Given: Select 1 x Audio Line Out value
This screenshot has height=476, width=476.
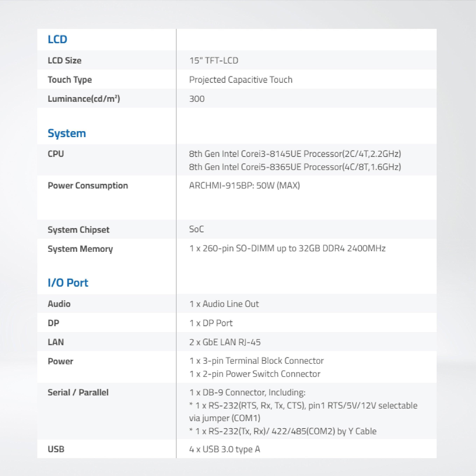Looking at the screenshot, I should (224, 304).
